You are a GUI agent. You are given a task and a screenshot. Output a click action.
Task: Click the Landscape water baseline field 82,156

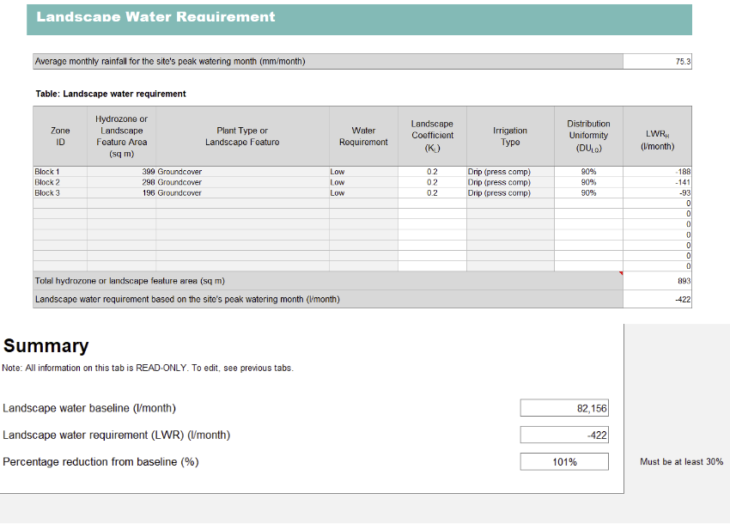coord(564,408)
